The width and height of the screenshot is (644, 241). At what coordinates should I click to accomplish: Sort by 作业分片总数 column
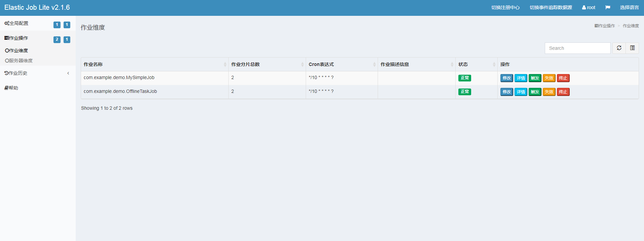(267, 64)
